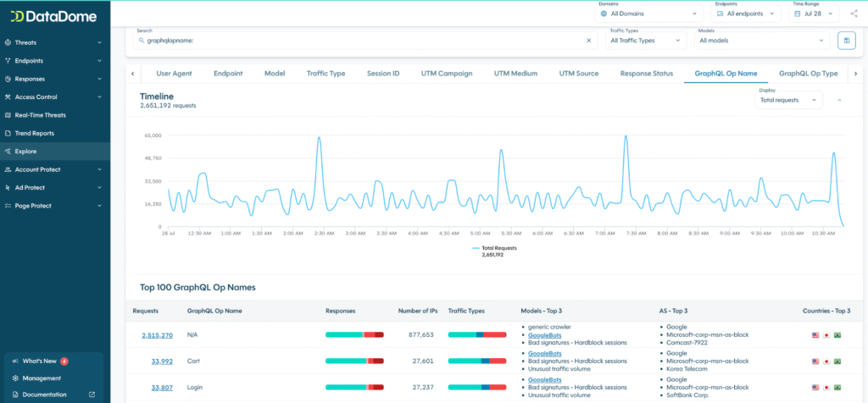The image size is (868, 403).
Task: Click the Threats shield icon in sidebar
Action: click(x=8, y=42)
